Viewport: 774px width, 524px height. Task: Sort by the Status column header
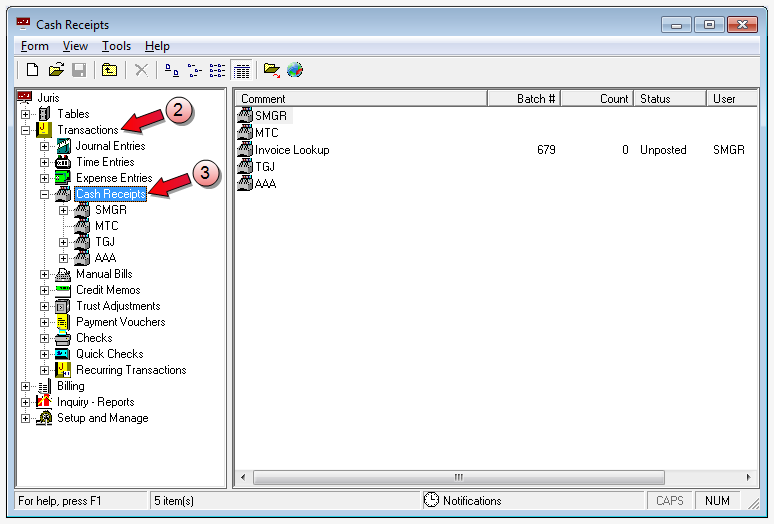pyautogui.click(x=670, y=99)
